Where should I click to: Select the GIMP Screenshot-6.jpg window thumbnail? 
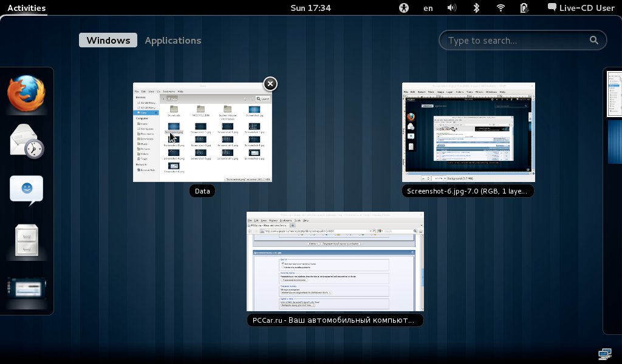(x=468, y=132)
